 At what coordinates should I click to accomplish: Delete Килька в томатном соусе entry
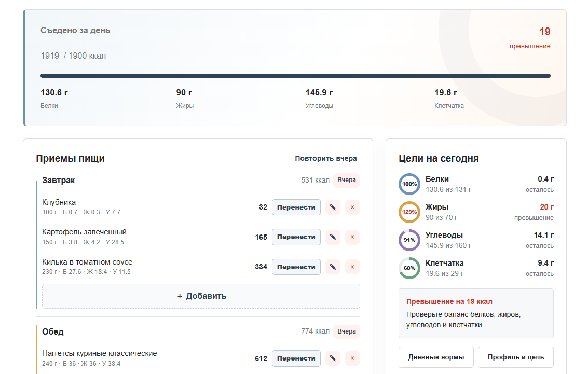[352, 267]
